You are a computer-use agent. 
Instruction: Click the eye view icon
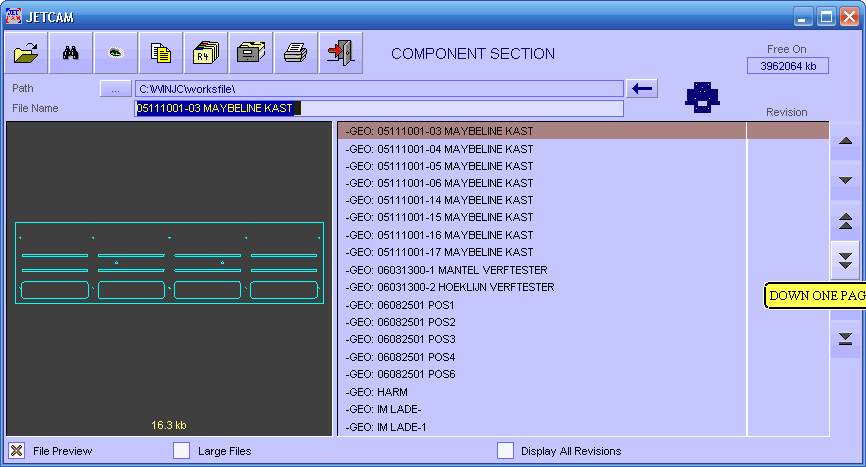(x=115, y=53)
